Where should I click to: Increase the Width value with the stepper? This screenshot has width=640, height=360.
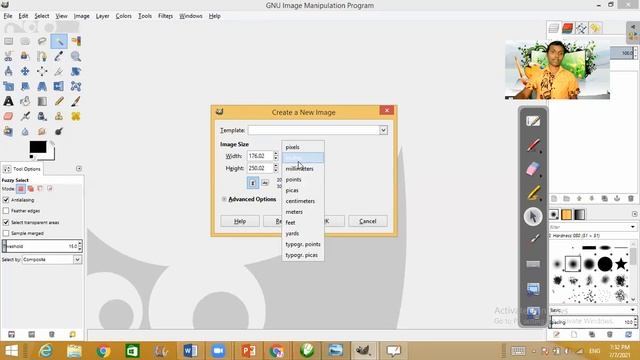(276, 154)
